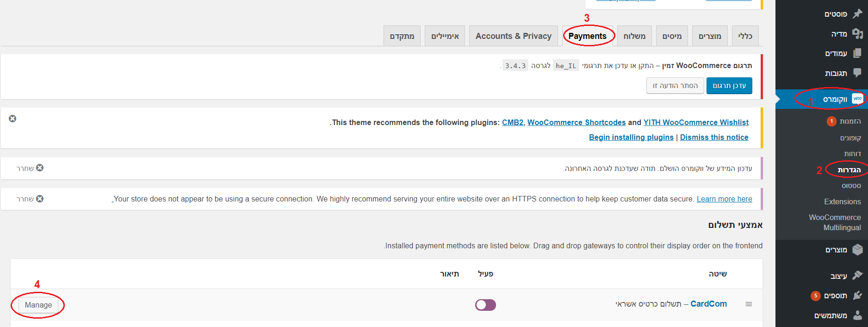The image size is (868, 327).
Task: Click the Appearance paintbrush icon
Action: point(857,275)
